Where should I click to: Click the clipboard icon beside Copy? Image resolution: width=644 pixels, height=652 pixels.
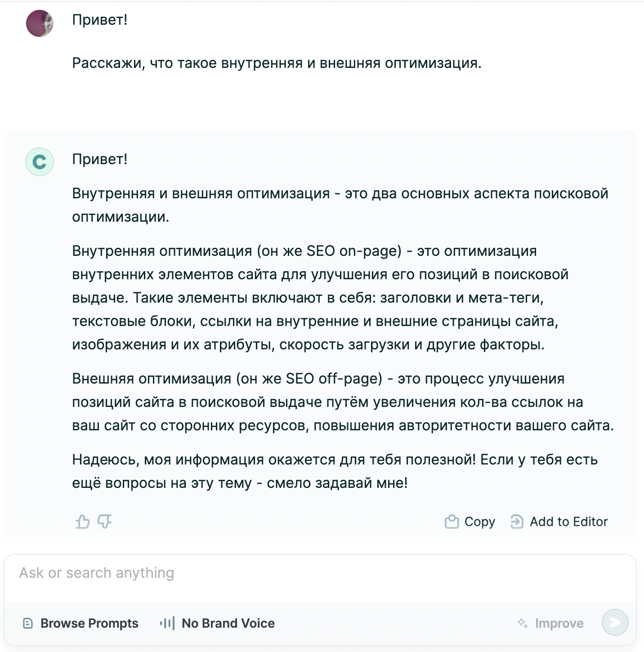[x=452, y=522]
